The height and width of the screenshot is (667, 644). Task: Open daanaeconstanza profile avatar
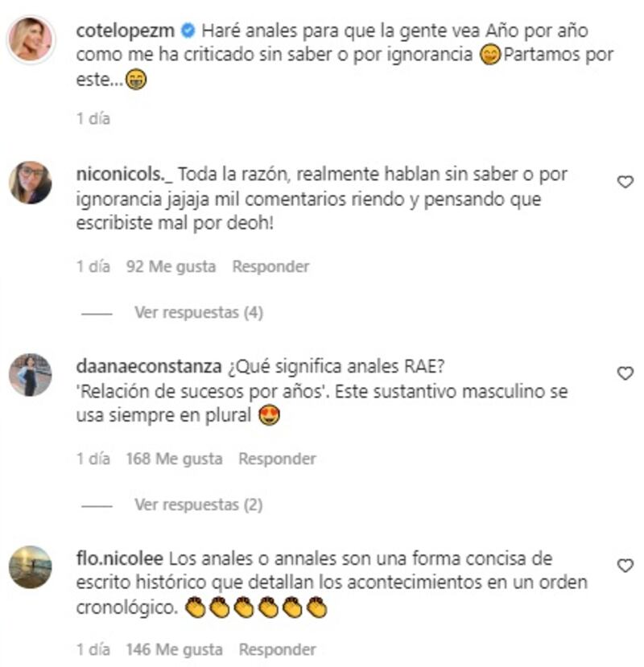point(31,375)
